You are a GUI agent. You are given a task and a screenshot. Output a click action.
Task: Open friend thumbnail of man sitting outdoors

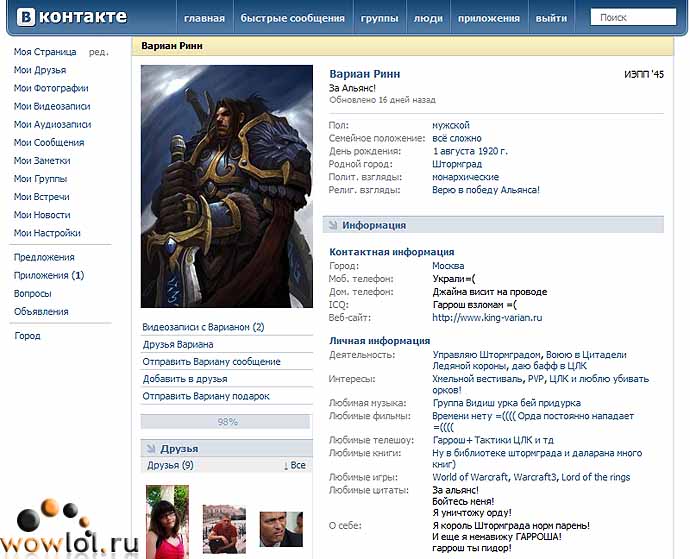click(224, 529)
